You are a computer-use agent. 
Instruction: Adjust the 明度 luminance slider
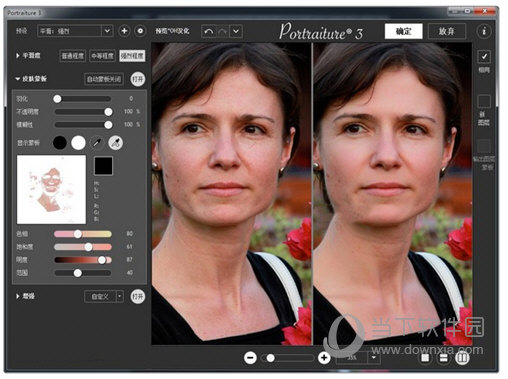[x=83, y=260]
